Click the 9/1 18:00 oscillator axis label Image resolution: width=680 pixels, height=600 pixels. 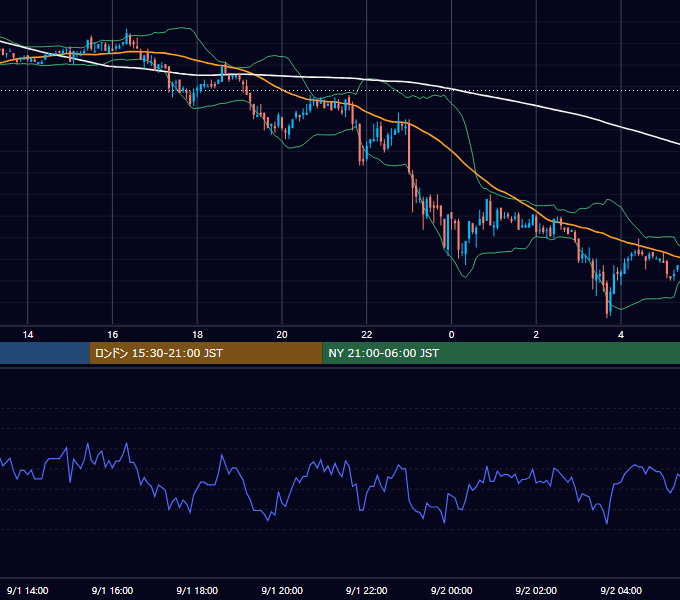coord(197,590)
